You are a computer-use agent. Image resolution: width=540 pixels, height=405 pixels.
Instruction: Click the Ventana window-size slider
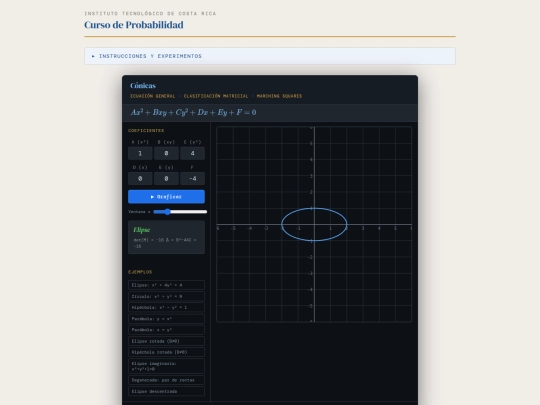[180, 212]
